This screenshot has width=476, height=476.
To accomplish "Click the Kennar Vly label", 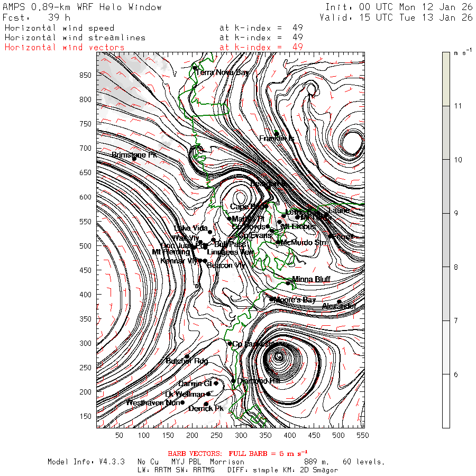I will pos(179,261).
